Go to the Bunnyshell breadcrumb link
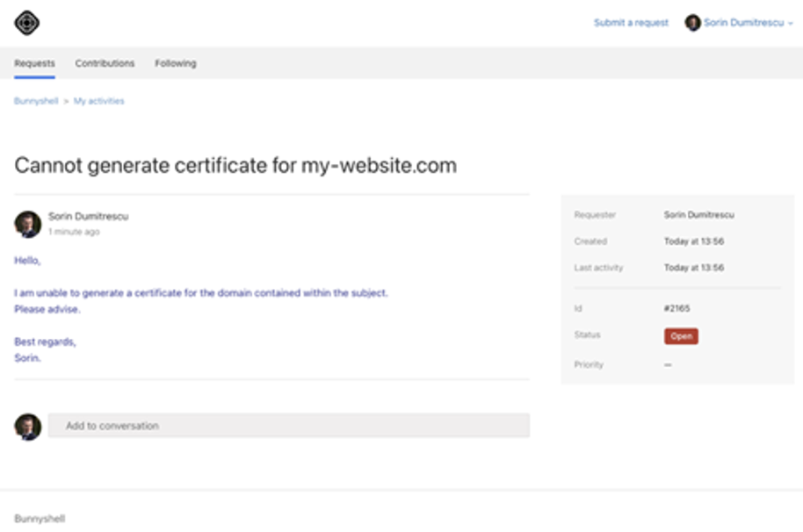 point(36,101)
